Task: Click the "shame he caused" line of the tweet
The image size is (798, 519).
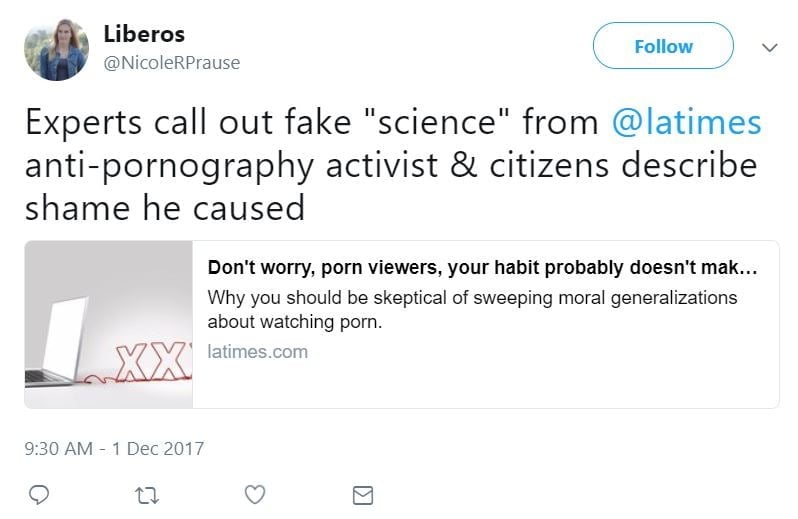Action: [165, 207]
